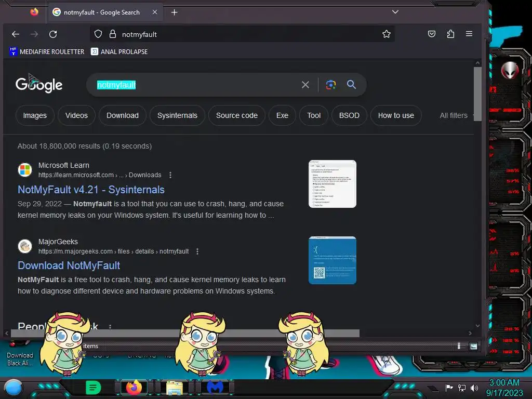
Task: Select the How to use filter chip
Action: click(396, 115)
